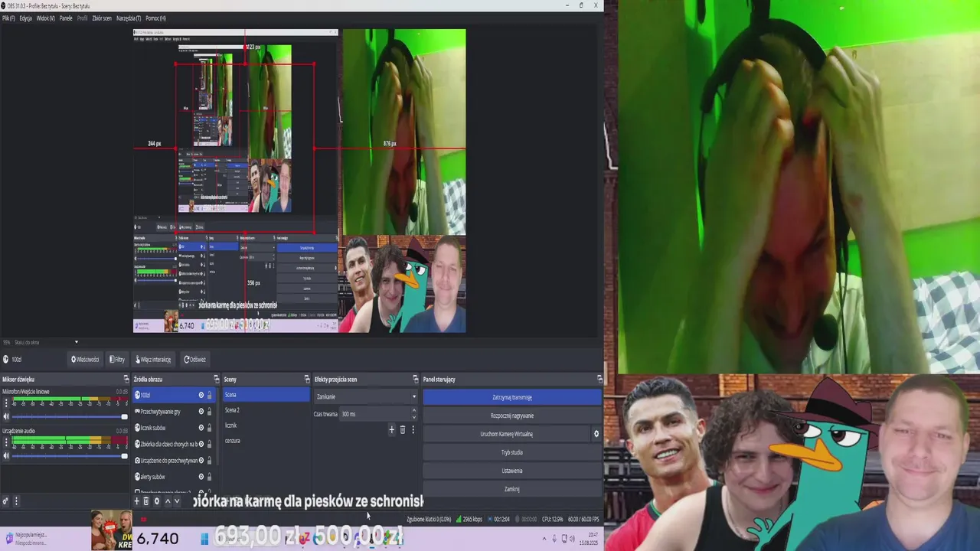Open options menu for Mikrofon/Wejście liniowe
Viewport: 980px width, 551px height.
6,403
